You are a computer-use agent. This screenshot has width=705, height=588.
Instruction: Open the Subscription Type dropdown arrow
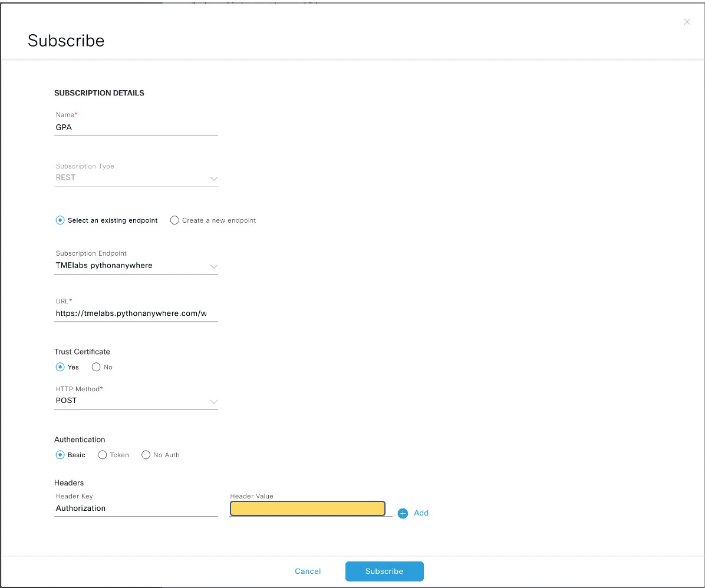(213, 179)
